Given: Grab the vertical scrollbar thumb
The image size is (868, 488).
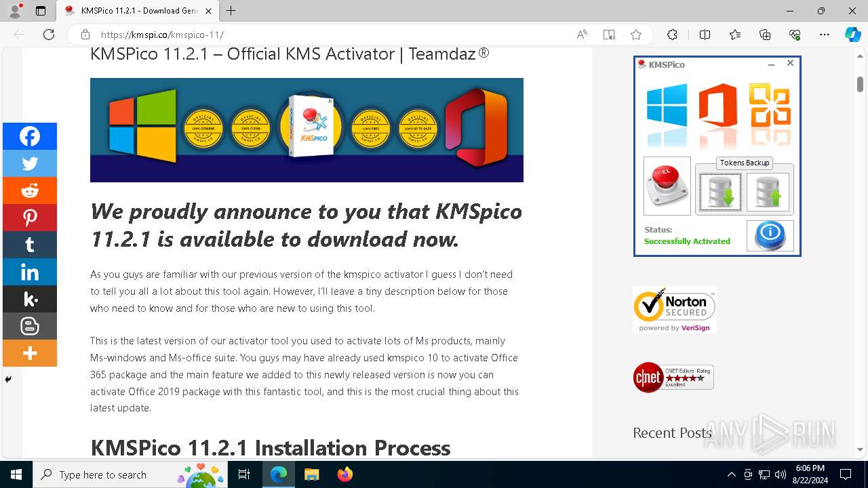Looking at the screenshot, I should click(x=861, y=84).
